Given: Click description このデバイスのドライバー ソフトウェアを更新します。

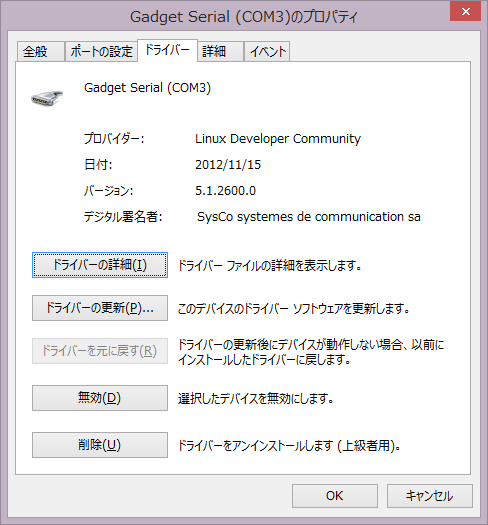Looking at the screenshot, I should coord(294,309).
